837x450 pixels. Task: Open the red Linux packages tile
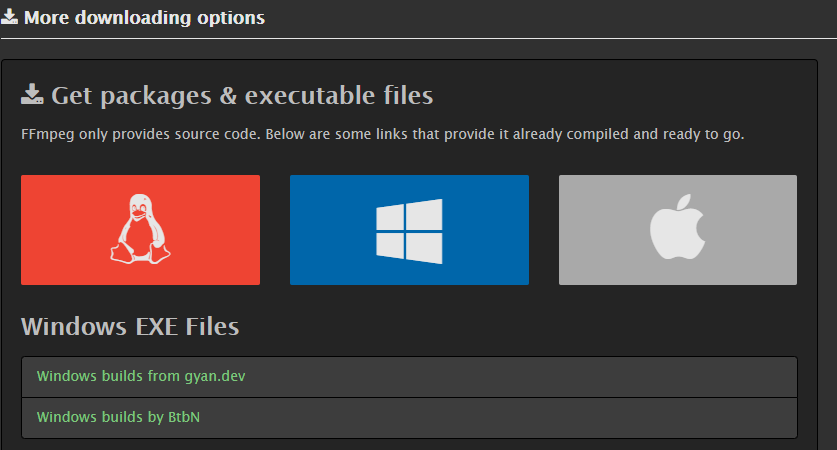coord(140,230)
